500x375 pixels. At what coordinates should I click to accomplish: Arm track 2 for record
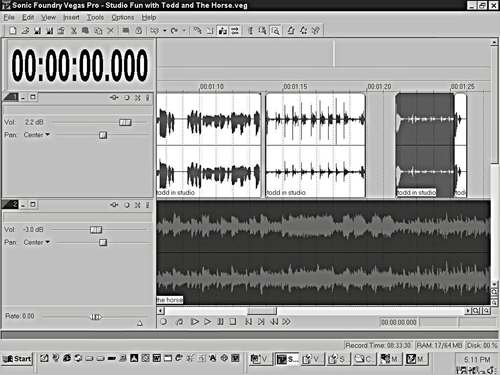(x=127, y=205)
